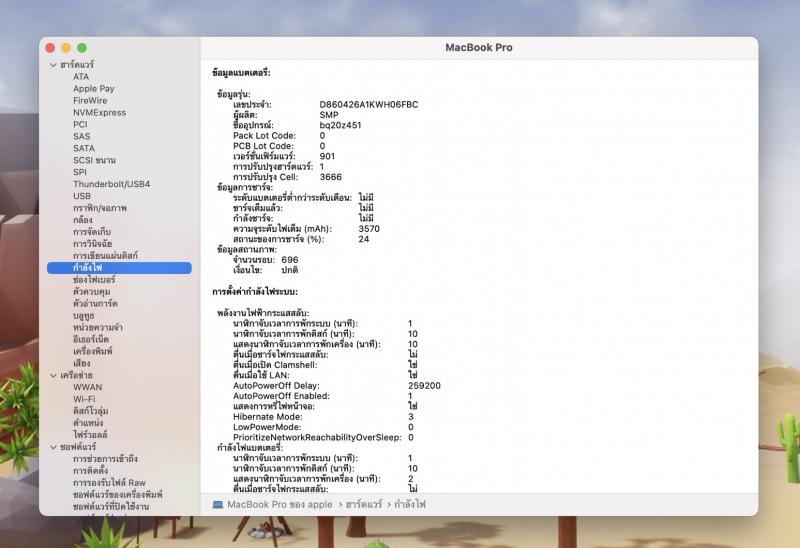Screen dimensions: 800x548
Task: Open การเขียนแผ่นดิสก์ entry
Action: pos(105,256)
